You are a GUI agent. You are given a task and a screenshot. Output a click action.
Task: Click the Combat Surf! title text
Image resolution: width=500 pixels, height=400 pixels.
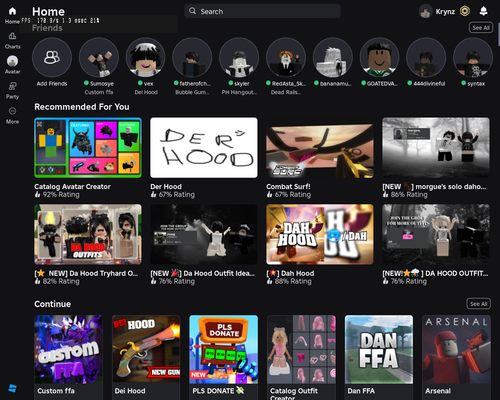[288, 187]
